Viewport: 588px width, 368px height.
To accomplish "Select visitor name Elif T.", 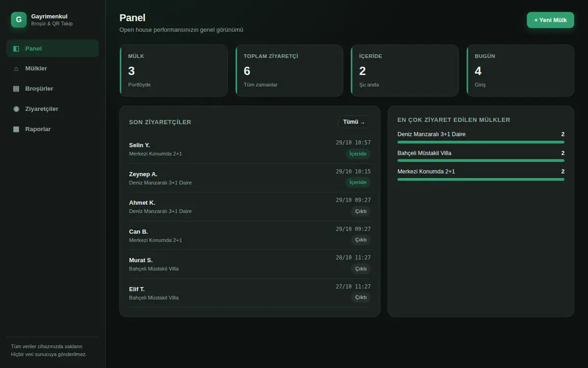I will point(137,289).
